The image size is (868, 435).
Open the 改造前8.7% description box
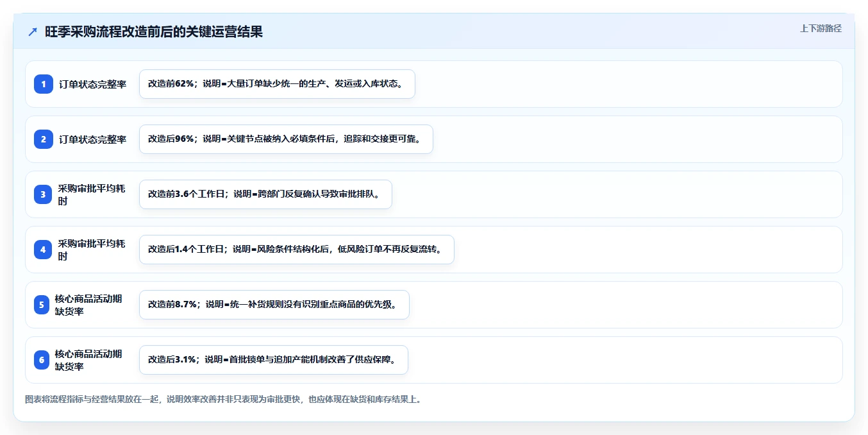274,305
